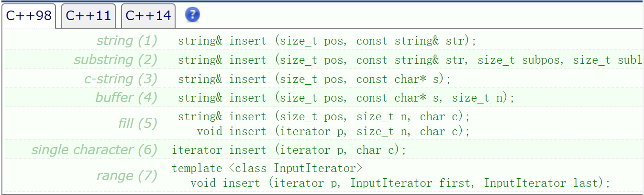Switch to the C++11 tab

89,16
